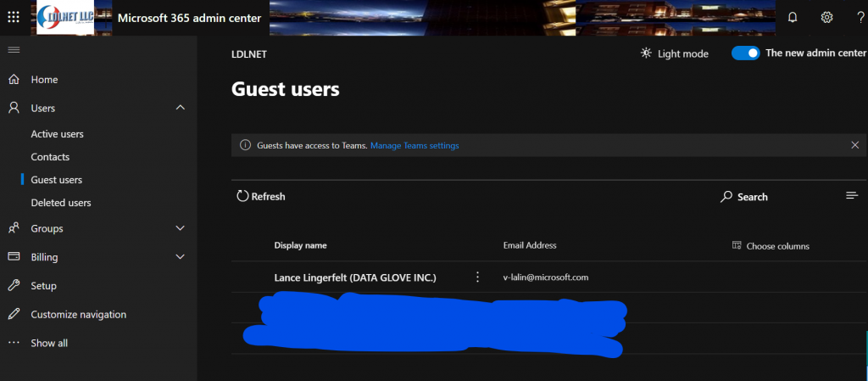
Task: Open Deleted users page
Action: coord(61,203)
